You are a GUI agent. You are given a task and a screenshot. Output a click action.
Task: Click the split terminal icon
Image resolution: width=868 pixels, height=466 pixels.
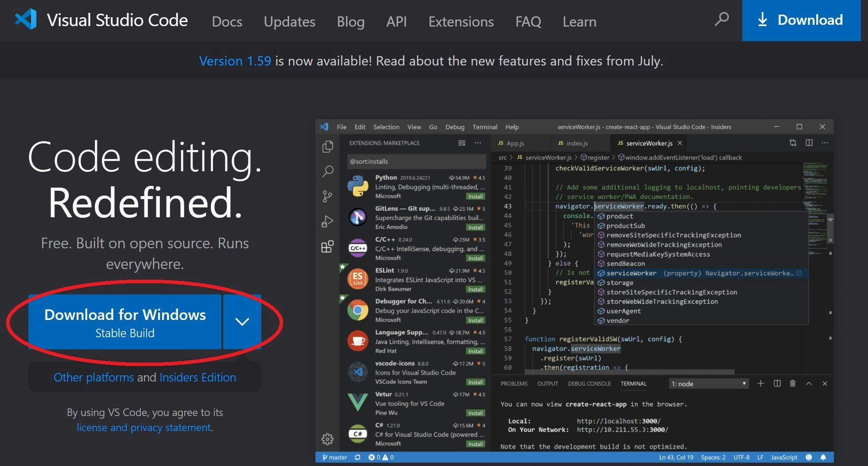777,383
